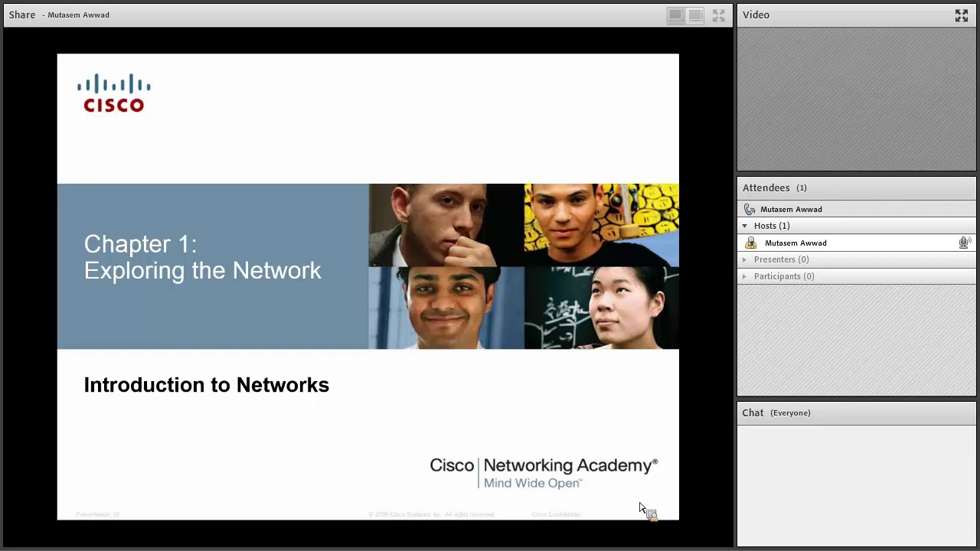Click the Chapter 1 Exploring the Network heading
The image size is (980, 551).
coord(202,257)
